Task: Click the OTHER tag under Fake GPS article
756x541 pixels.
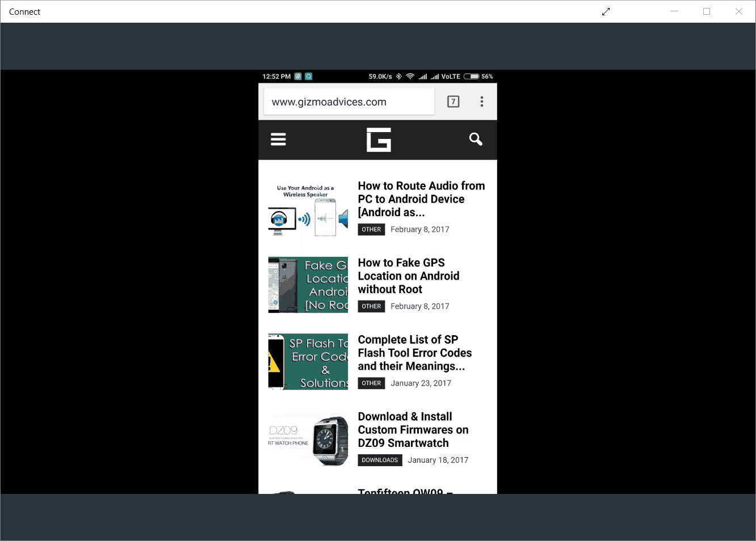Action: 371,306
